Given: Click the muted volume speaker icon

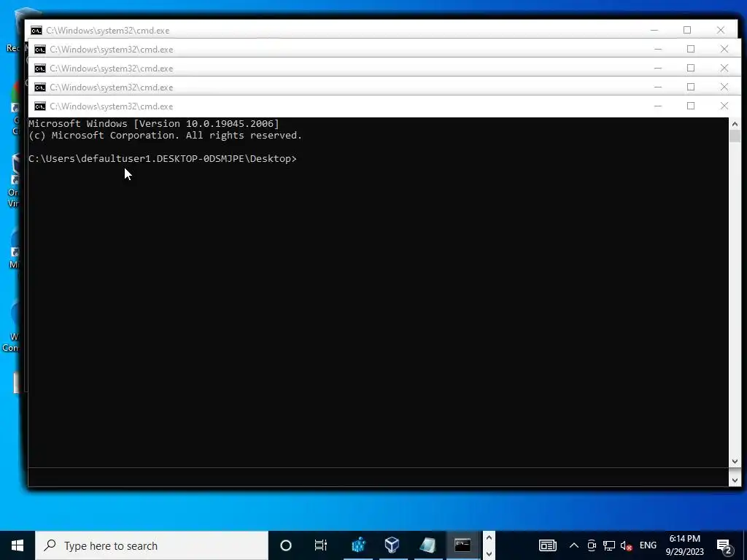Looking at the screenshot, I should 626,545.
